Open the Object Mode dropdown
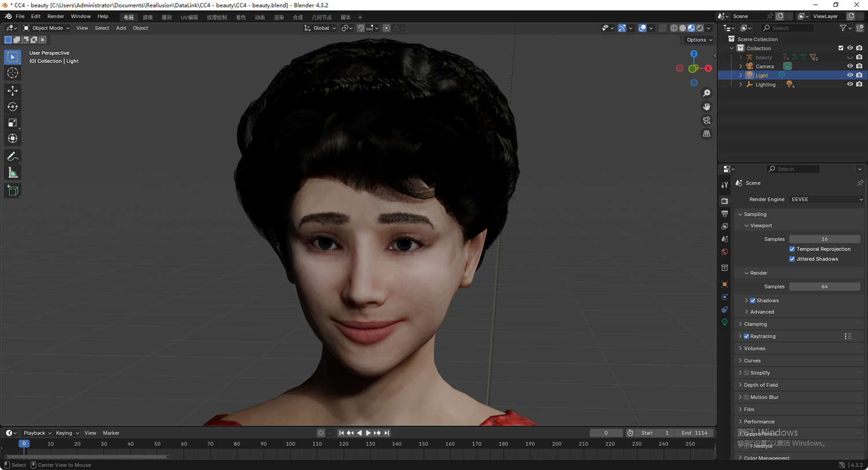Image resolution: width=868 pixels, height=470 pixels. pos(46,28)
